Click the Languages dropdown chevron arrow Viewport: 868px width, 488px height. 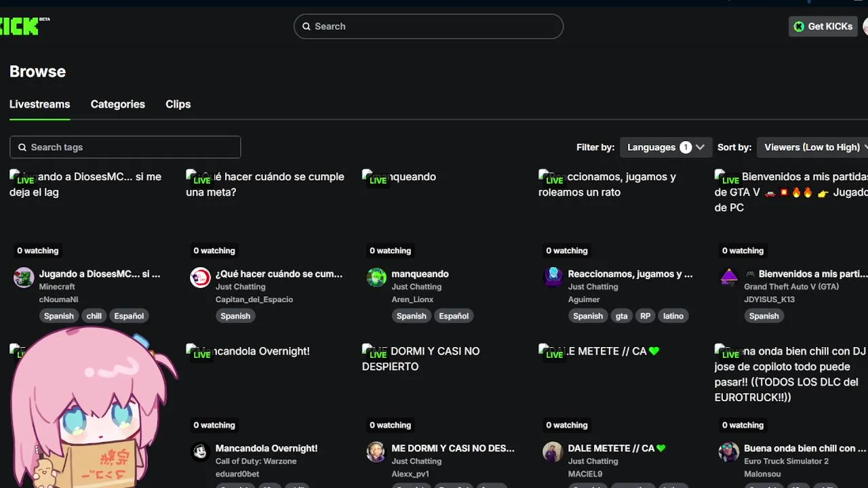point(700,147)
